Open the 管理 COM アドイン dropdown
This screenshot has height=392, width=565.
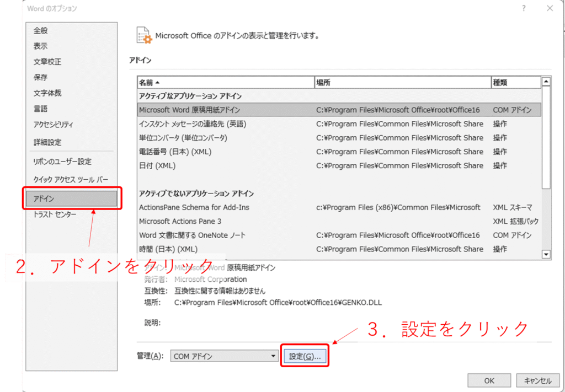click(224, 356)
